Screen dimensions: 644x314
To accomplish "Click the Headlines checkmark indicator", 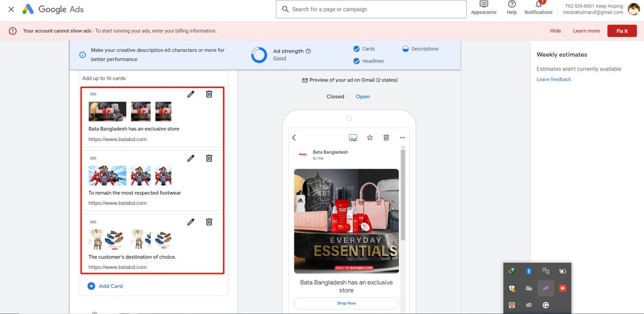I will (x=356, y=61).
